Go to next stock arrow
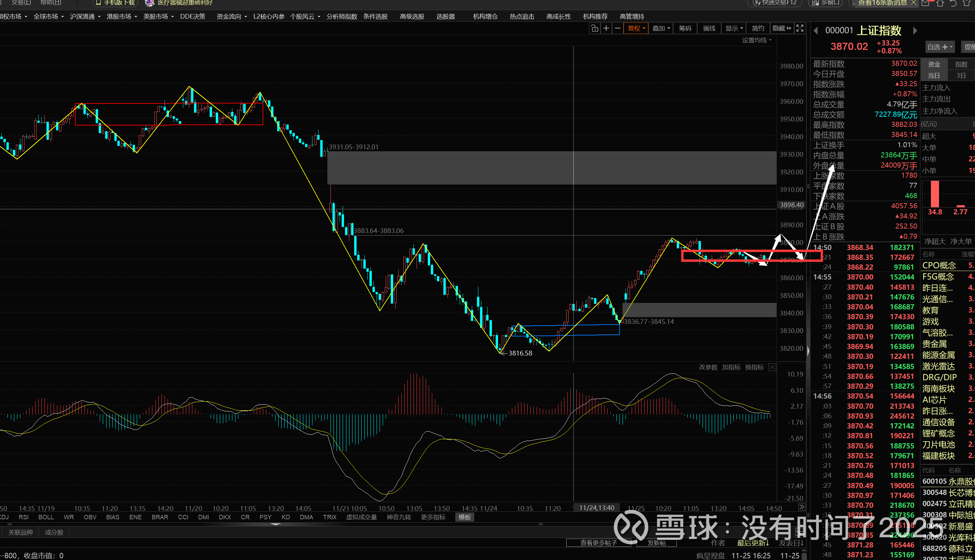Screen dimensions: 975x560 (915, 31)
